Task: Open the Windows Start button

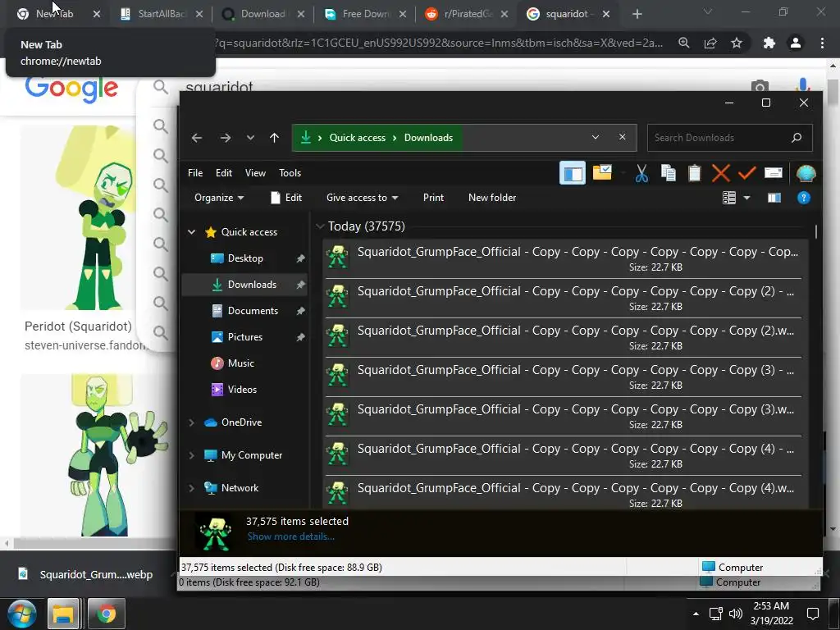Action: point(21,614)
